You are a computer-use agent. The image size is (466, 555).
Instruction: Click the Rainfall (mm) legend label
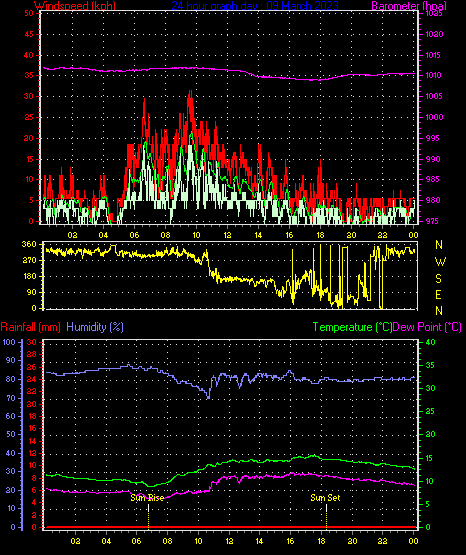[x=31, y=327]
